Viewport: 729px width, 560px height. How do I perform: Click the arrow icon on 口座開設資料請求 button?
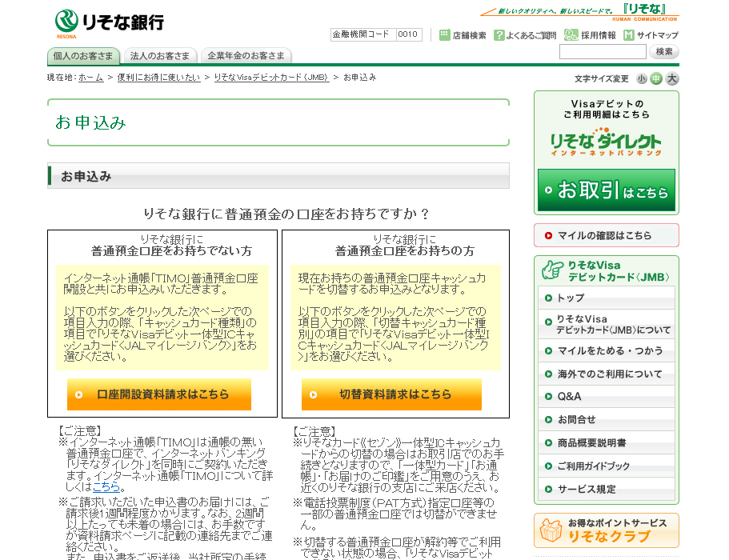click(x=79, y=394)
